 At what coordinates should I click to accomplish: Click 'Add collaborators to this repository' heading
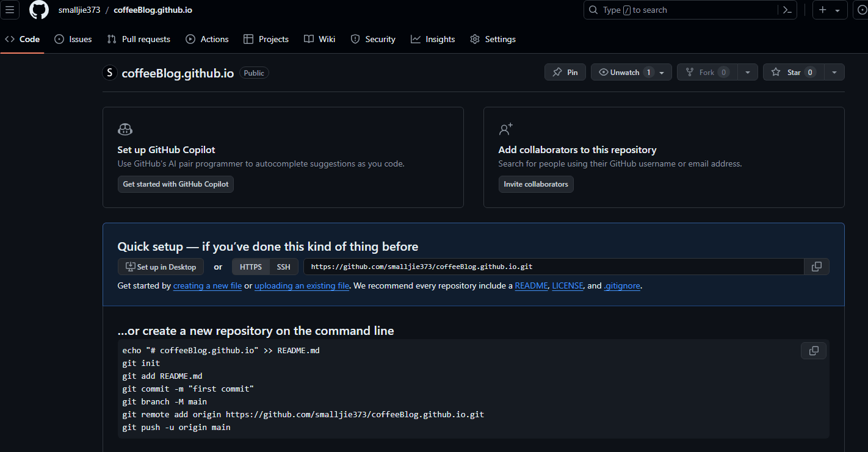click(577, 150)
